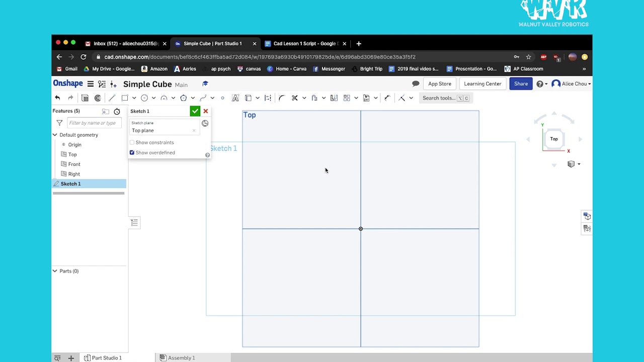This screenshot has width=644, height=362.
Task: Collapse the Default geometry tree group
Action: click(55, 135)
